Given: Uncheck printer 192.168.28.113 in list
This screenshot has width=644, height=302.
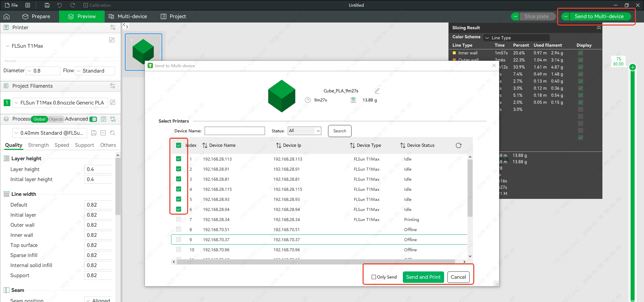Looking at the screenshot, I should [x=178, y=159].
